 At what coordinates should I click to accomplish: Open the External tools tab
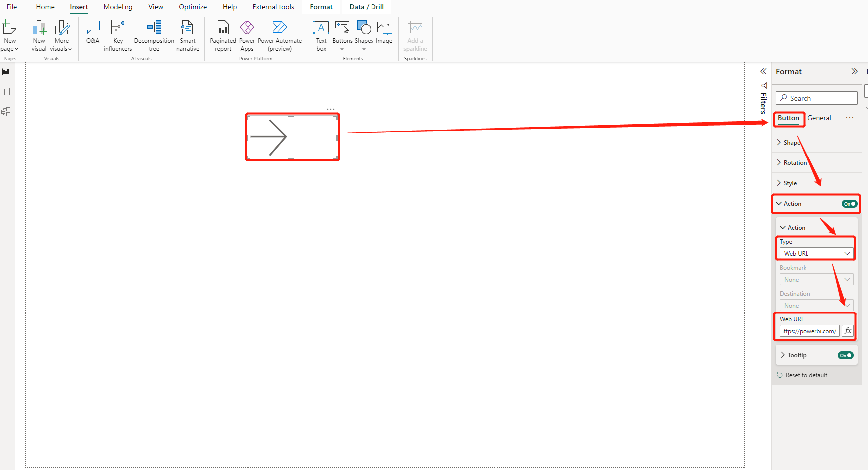coord(273,7)
